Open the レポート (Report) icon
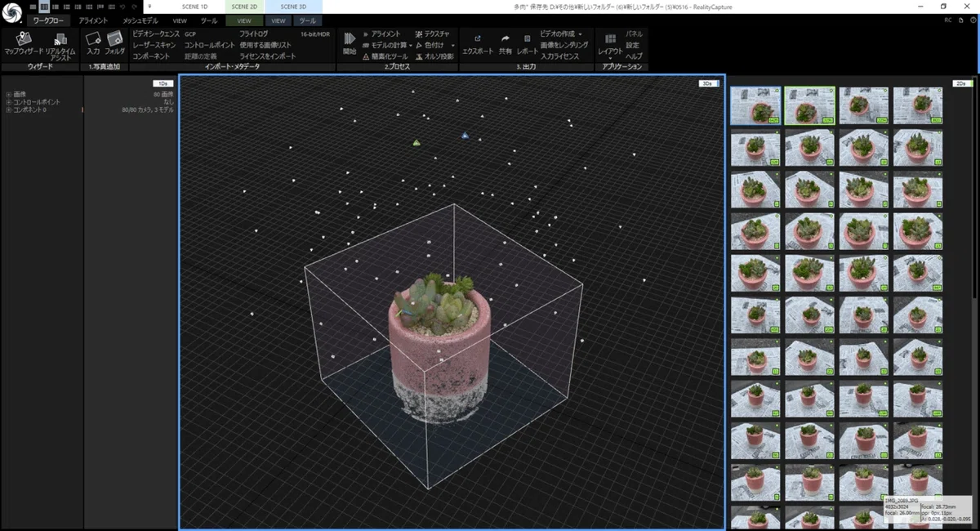This screenshot has width=980, height=531. click(528, 44)
